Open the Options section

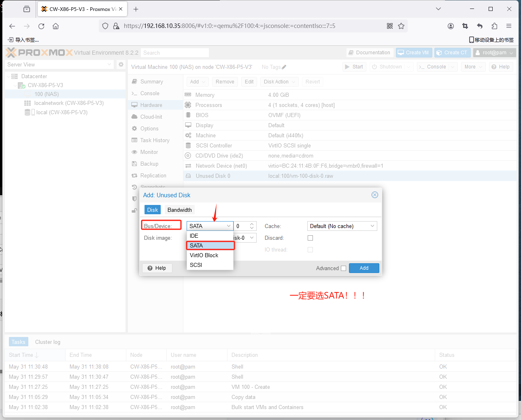(x=155, y=128)
